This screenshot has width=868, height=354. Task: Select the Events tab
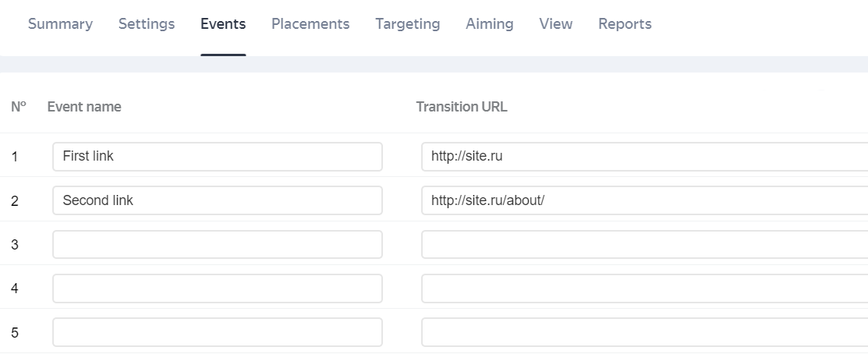pos(223,24)
